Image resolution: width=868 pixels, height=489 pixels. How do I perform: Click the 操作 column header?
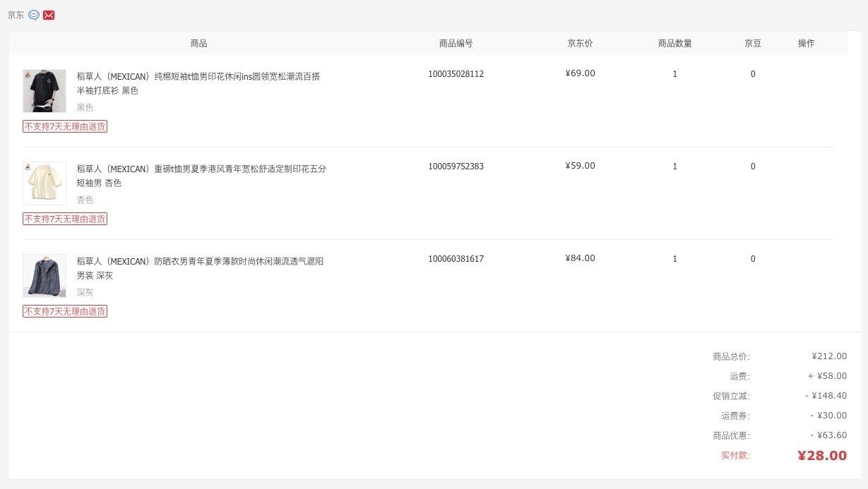coord(806,43)
